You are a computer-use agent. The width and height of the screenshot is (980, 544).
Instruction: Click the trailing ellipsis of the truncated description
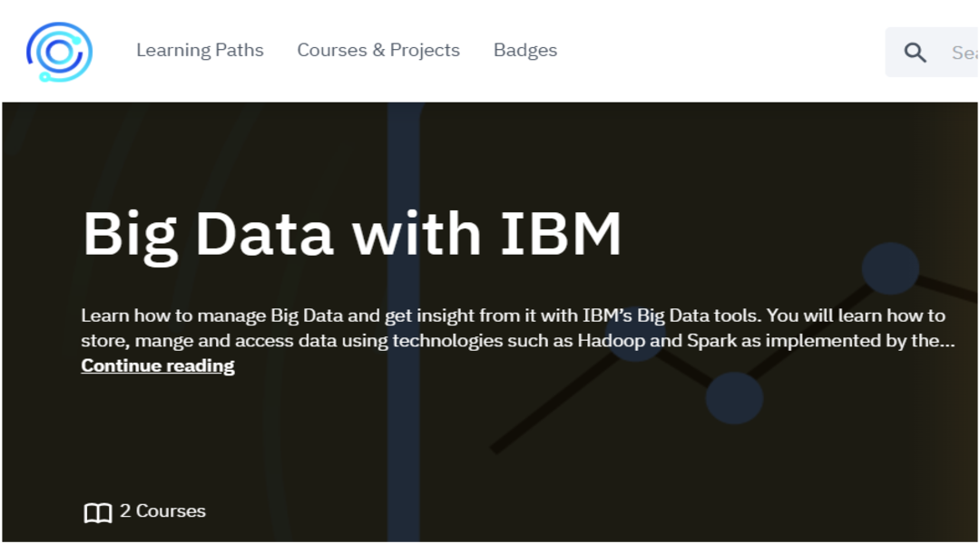point(946,342)
